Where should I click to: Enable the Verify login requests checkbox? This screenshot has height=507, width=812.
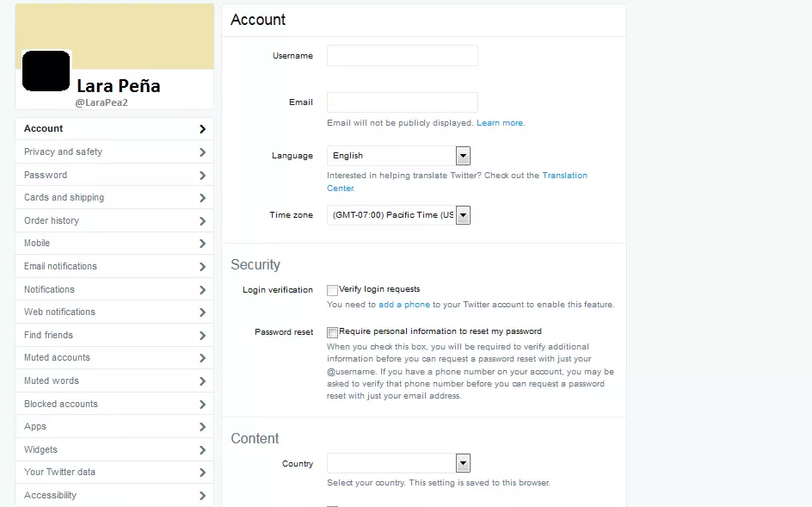coord(333,290)
